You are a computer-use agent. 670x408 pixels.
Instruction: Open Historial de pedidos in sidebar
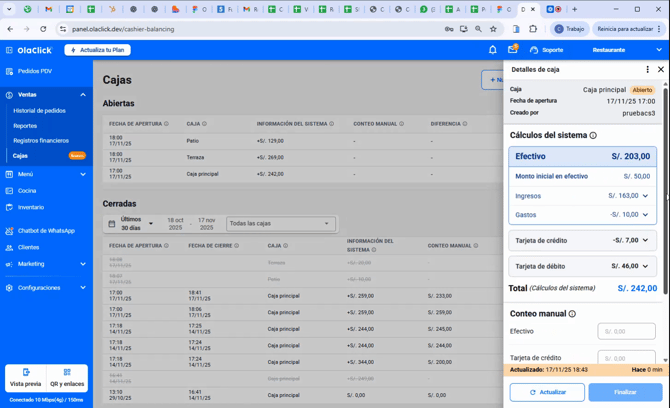pyautogui.click(x=39, y=111)
